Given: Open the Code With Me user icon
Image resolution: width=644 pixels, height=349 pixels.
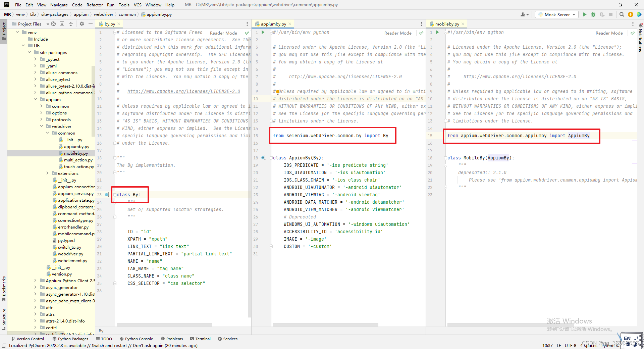Looking at the screenshot, I should pos(524,14).
